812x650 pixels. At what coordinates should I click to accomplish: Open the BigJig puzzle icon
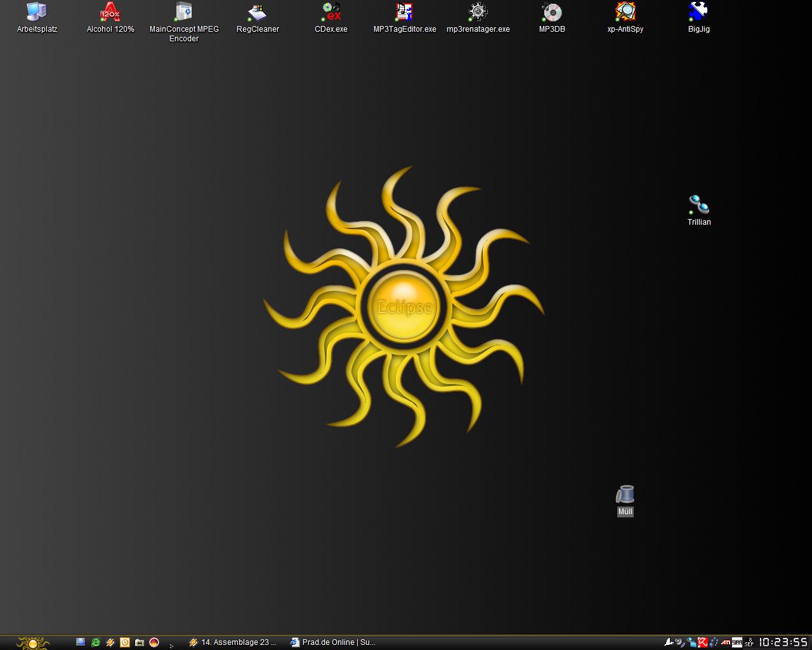[x=698, y=12]
